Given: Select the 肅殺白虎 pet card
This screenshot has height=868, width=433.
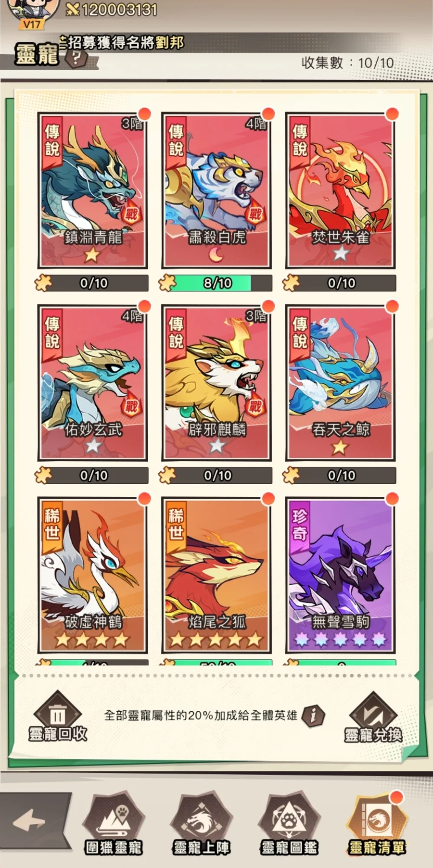Looking at the screenshot, I should point(216,190).
